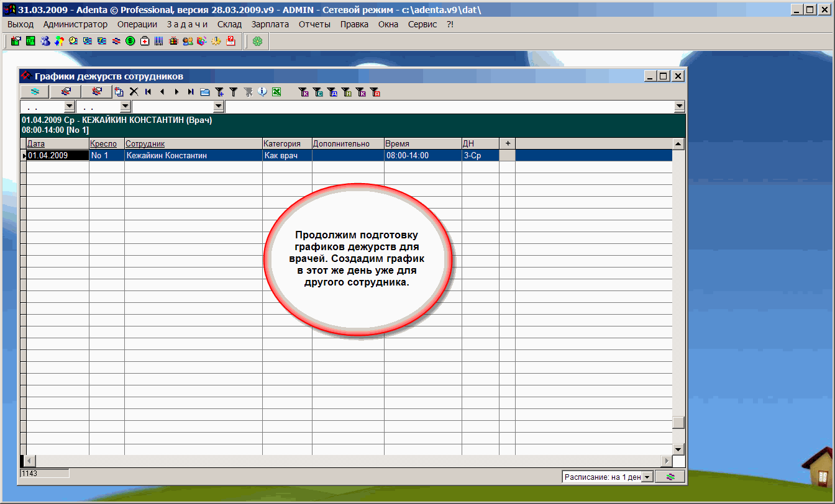Click the green-purple button beside schedule dropdown
This screenshot has height=504, width=835.
pos(670,477)
